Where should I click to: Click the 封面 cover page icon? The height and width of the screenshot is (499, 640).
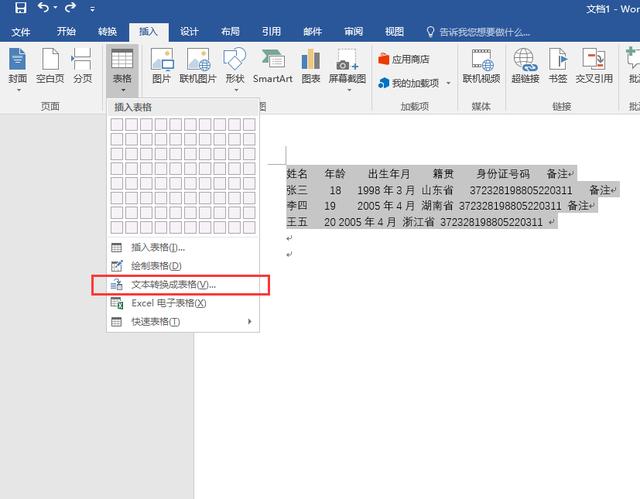tap(18, 59)
